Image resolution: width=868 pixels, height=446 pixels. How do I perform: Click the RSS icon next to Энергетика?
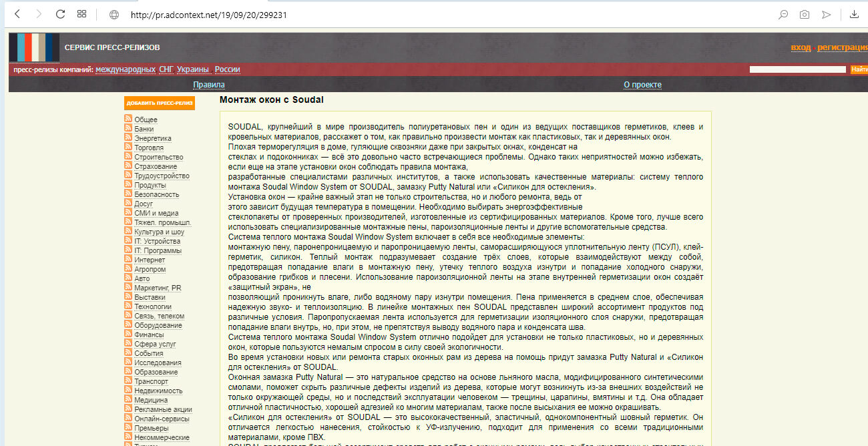(x=128, y=138)
